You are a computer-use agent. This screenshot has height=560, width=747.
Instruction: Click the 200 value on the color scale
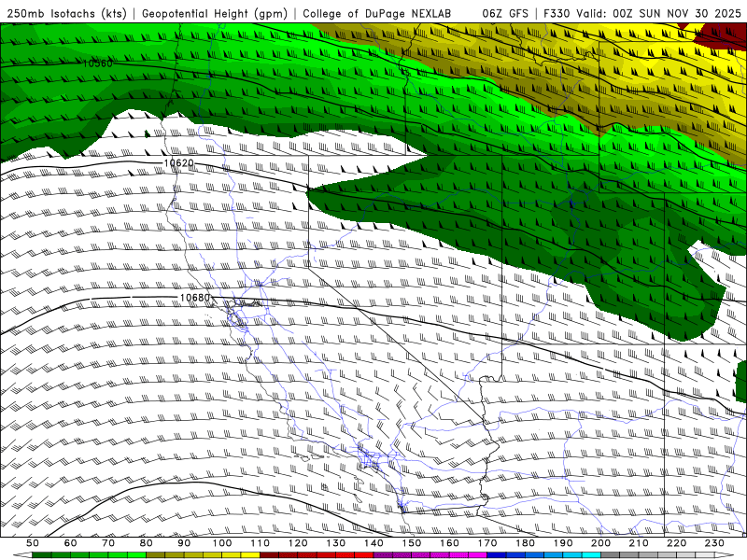click(600, 543)
